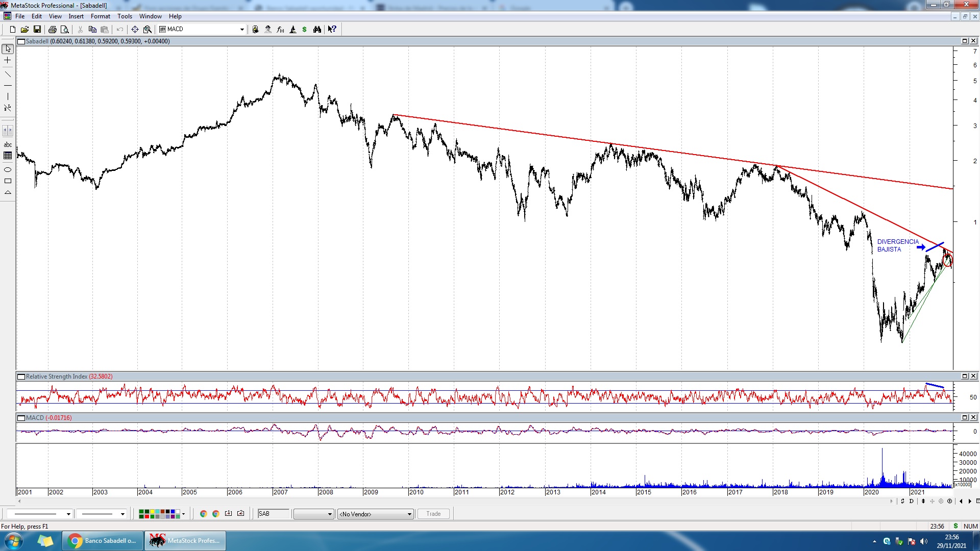Pick the red color swatch
The image size is (980, 551).
tap(146, 517)
